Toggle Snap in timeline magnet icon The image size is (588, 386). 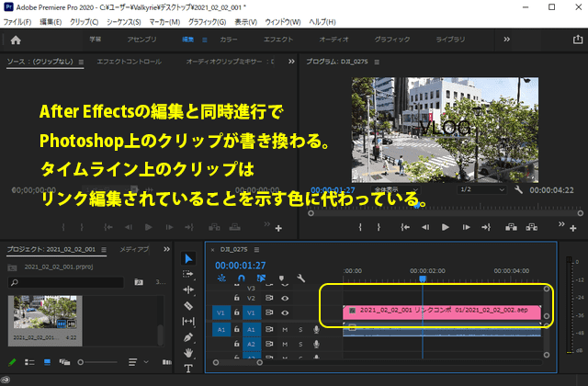[x=241, y=278]
